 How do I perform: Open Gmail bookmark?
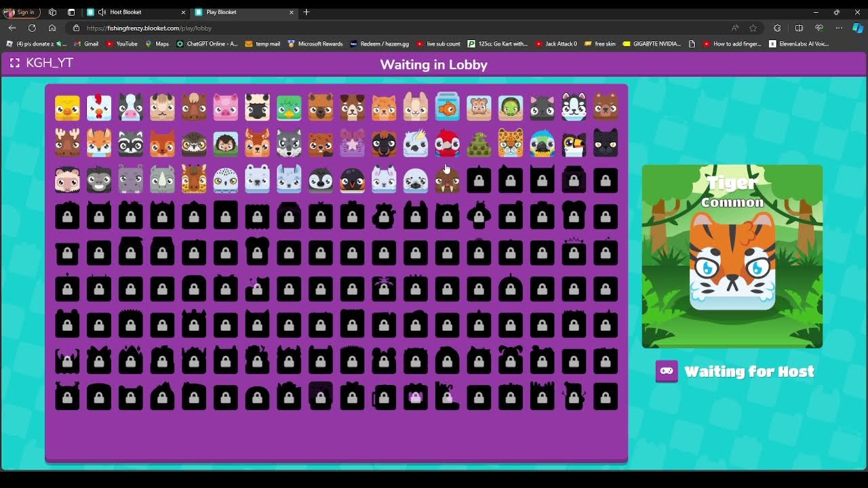[86, 44]
